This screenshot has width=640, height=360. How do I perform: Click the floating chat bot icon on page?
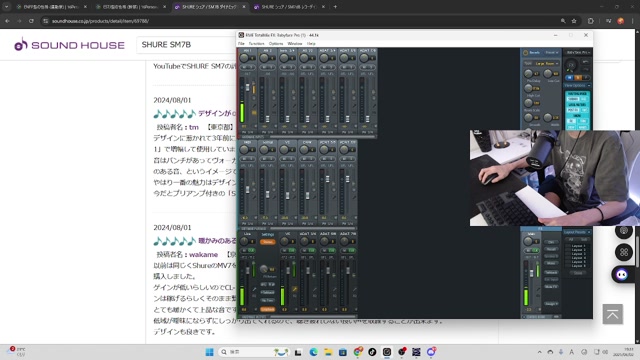(622, 274)
